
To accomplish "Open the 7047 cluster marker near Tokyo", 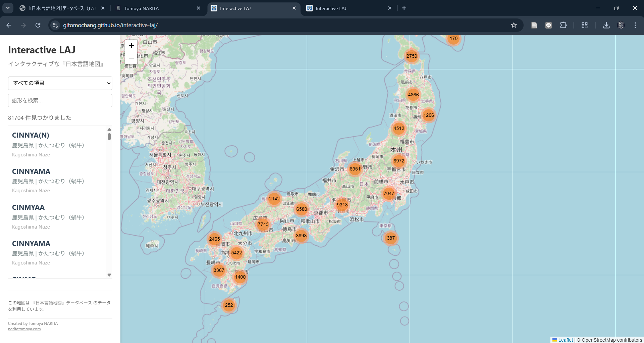I will [389, 193].
